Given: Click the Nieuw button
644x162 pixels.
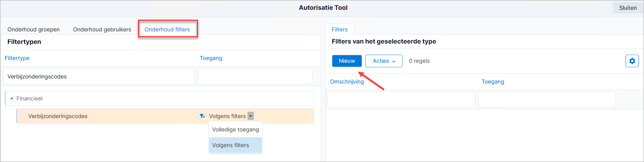Looking at the screenshot, I should (347, 61).
